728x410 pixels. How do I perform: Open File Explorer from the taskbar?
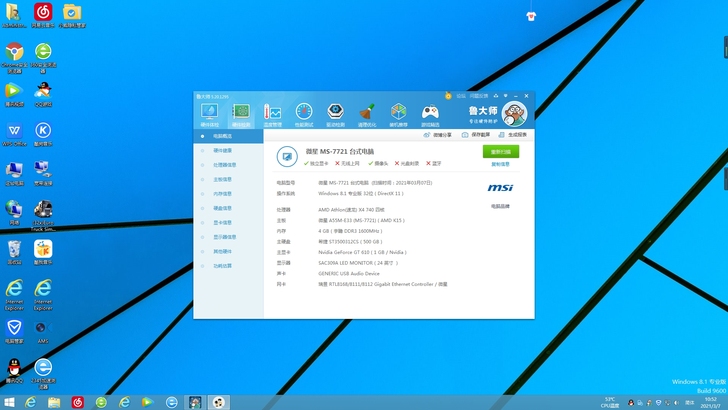click(54, 402)
